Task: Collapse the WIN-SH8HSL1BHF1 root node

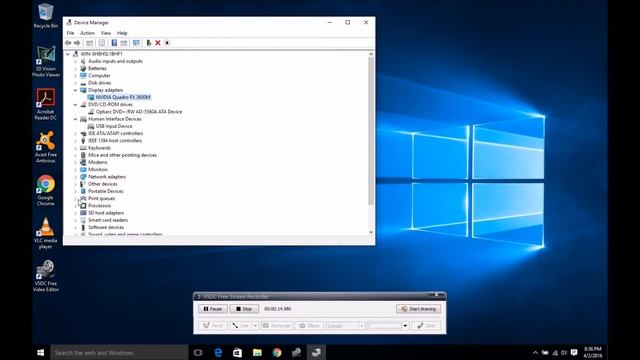Action: (68, 54)
